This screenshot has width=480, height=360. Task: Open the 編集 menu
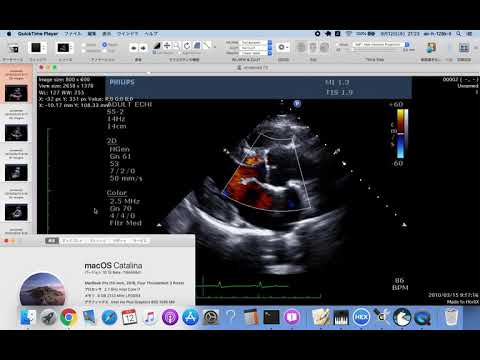click(92, 34)
